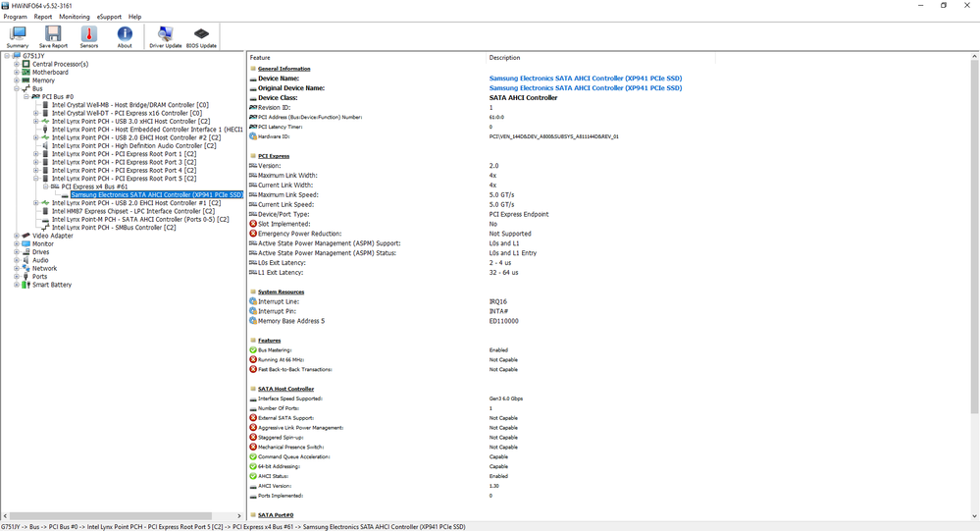Click Original Device Name Samsung value
Viewport: 980px width, 531px height.
click(585, 87)
